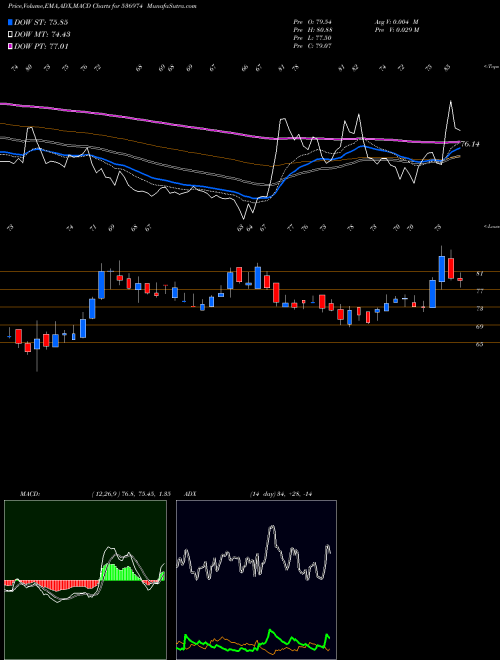Click the tallest blue candle on the left rally

101,285
